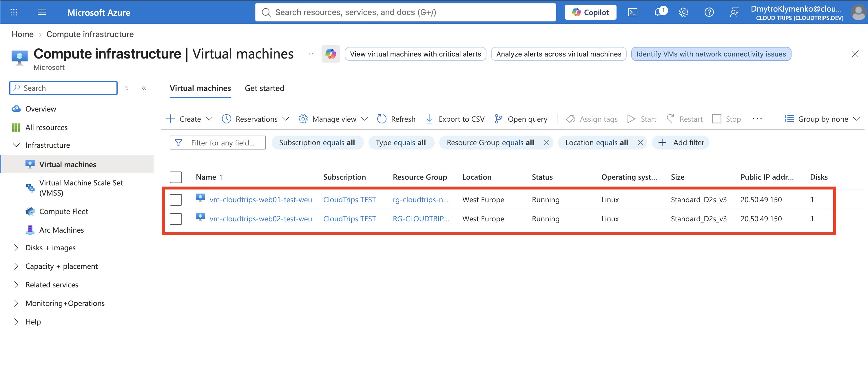Click the Refresh toolbar item

(x=396, y=119)
